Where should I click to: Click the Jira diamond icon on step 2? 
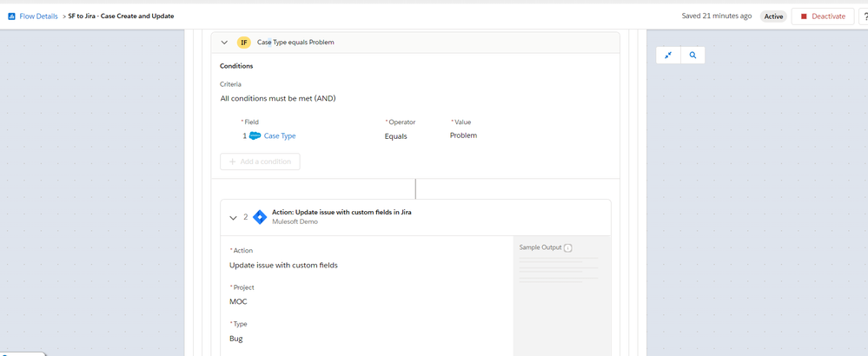[x=260, y=217]
